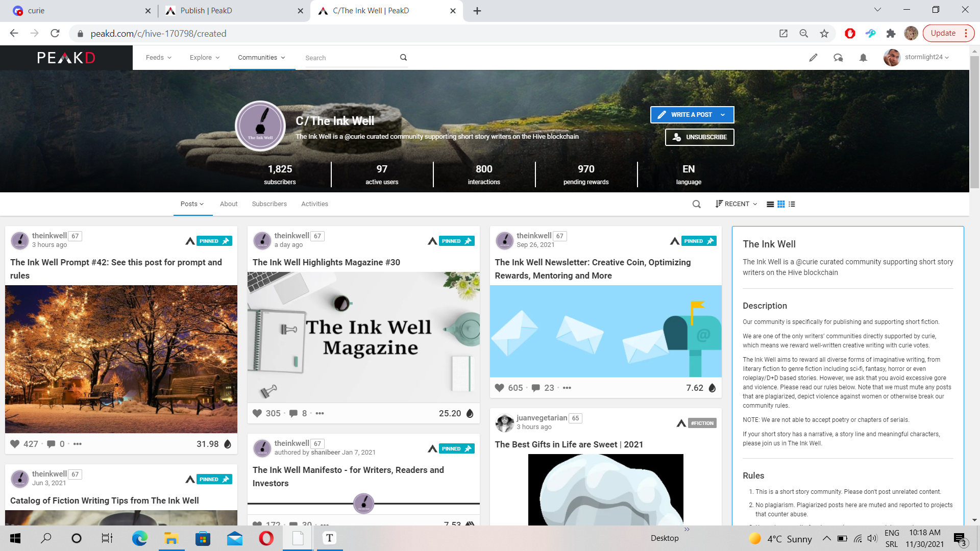Open the chat messages icon in header
Viewport: 980px width, 551px height.
pos(838,58)
